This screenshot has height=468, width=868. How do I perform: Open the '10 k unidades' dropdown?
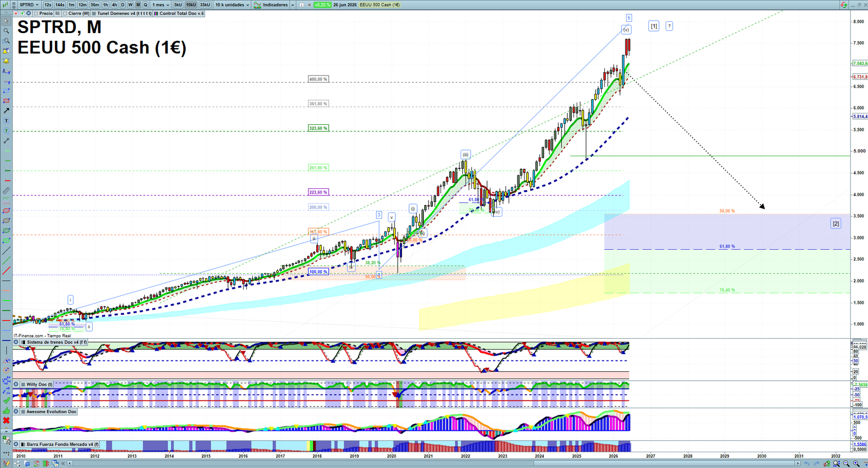click(232, 5)
